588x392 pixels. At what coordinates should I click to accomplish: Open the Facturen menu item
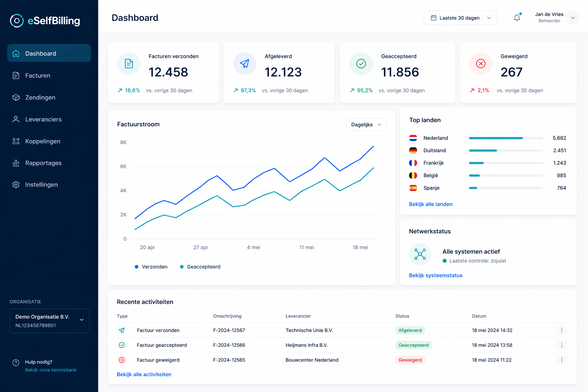(x=49, y=75)
